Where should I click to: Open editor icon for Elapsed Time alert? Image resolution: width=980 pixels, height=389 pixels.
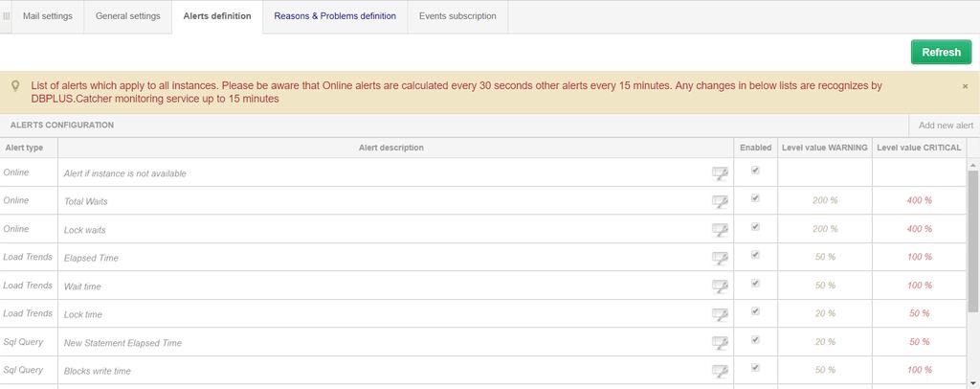tap(720, 258)
